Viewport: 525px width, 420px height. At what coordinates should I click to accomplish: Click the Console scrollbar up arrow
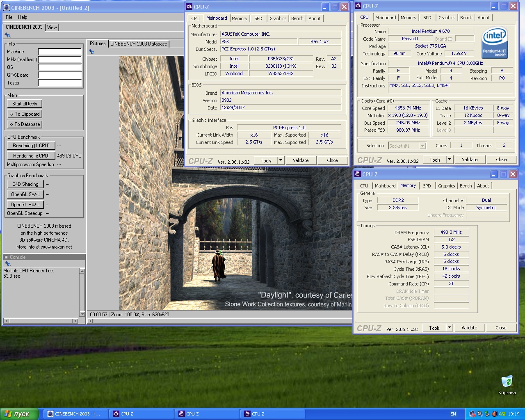82,271
